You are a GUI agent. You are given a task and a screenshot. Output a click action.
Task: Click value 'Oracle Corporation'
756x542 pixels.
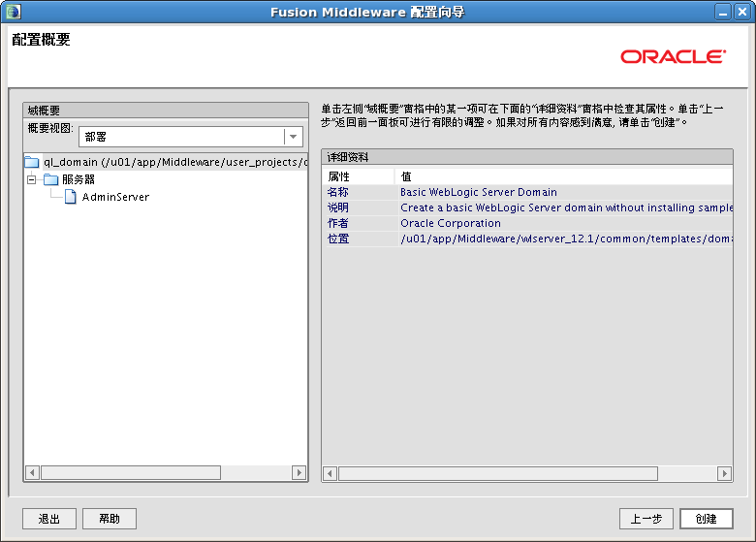(451, 223)
